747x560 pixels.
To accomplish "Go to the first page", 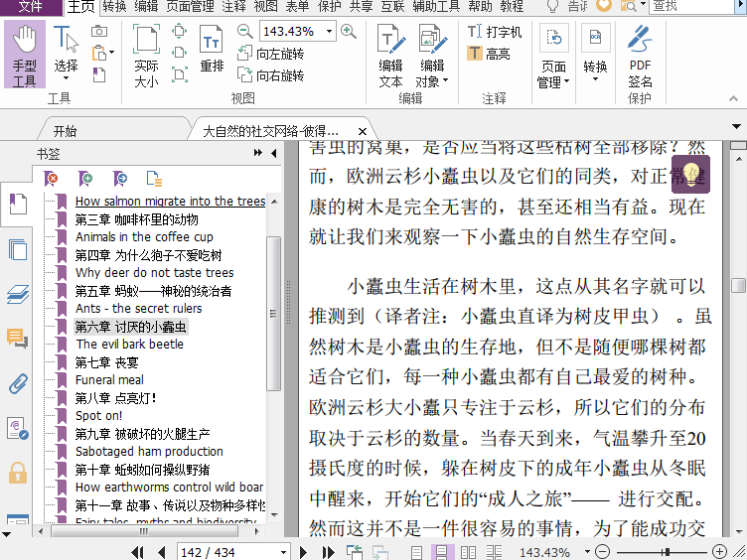I will [x=138, y=552].
